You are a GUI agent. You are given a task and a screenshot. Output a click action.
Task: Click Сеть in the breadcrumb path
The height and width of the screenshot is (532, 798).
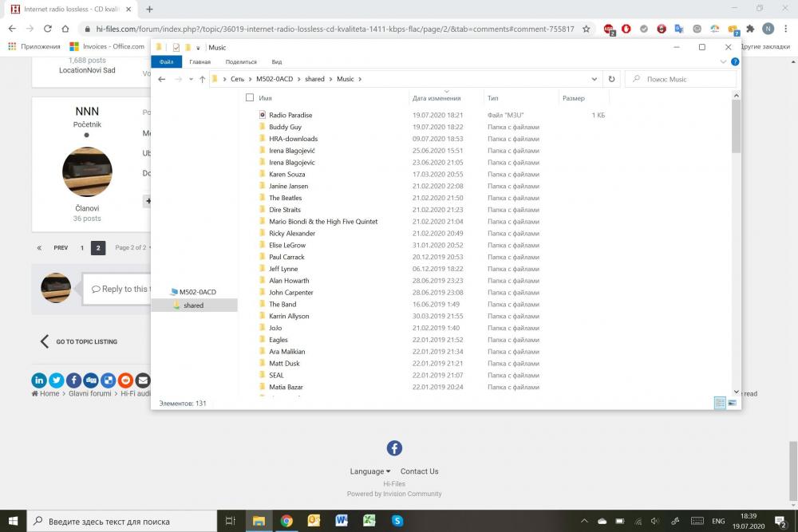click(x=237, y=79)
